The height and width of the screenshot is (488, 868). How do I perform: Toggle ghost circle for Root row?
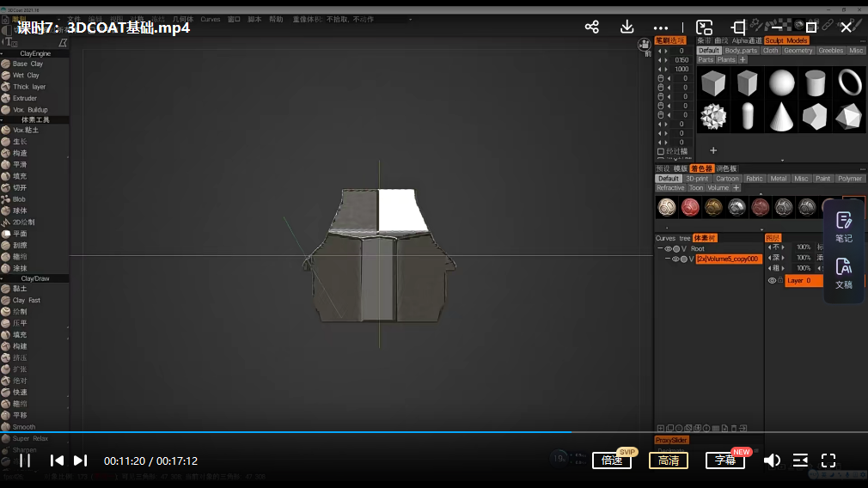pyautogui.click(x=675, y=249)
